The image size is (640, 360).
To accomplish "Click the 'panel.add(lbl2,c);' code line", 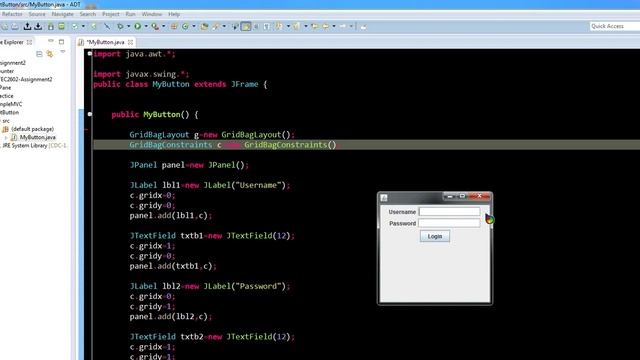I will tap(171, 316).
